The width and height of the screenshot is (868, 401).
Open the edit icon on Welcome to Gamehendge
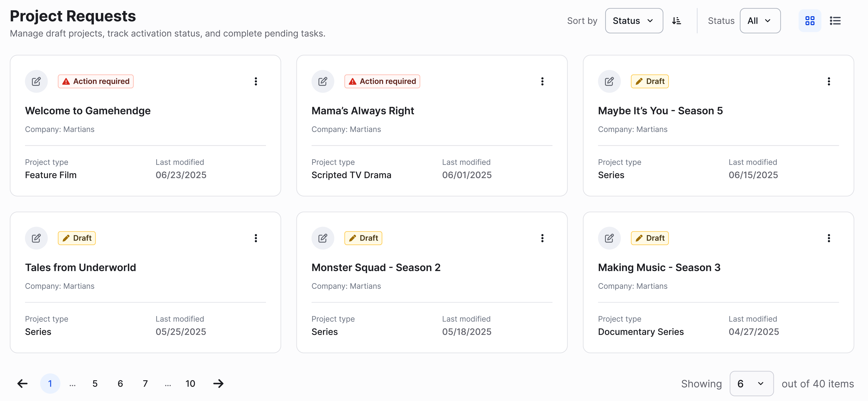36,81
